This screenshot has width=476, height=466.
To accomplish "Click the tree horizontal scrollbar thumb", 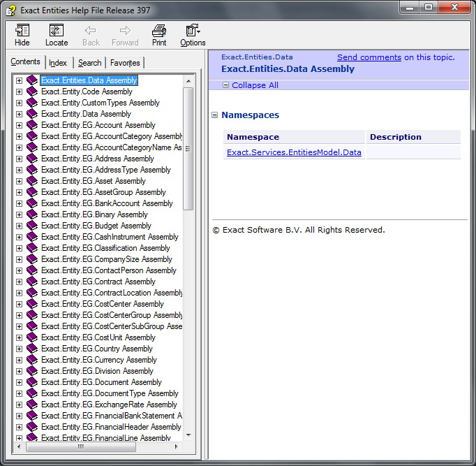I will [81, 446].
